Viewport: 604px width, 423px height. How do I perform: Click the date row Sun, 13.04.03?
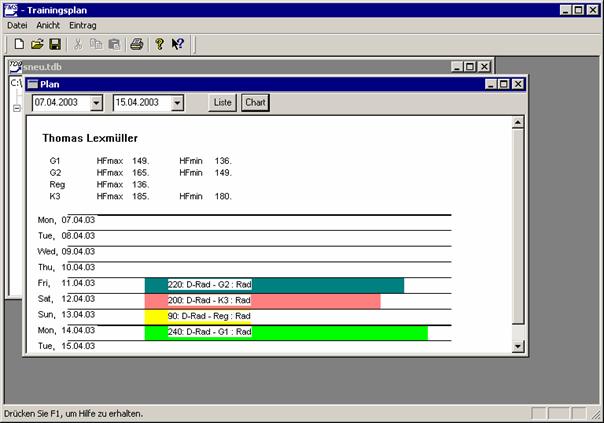tap(66, 315)
